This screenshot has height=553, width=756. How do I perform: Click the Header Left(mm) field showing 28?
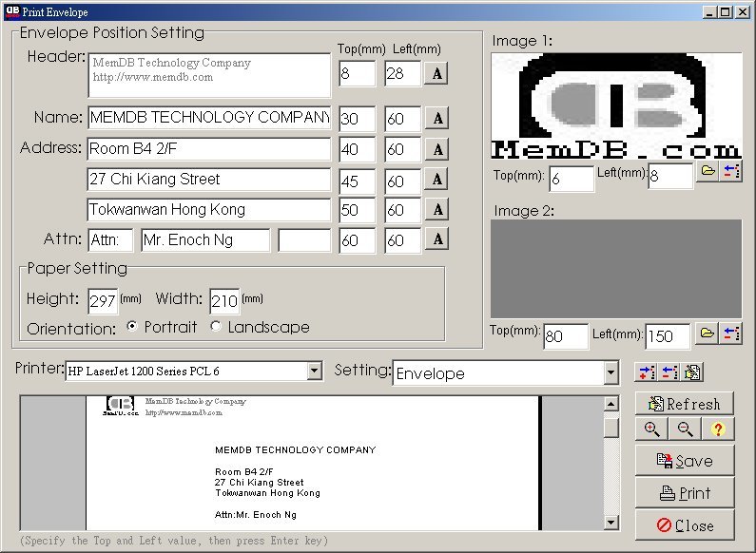(403, 74)
